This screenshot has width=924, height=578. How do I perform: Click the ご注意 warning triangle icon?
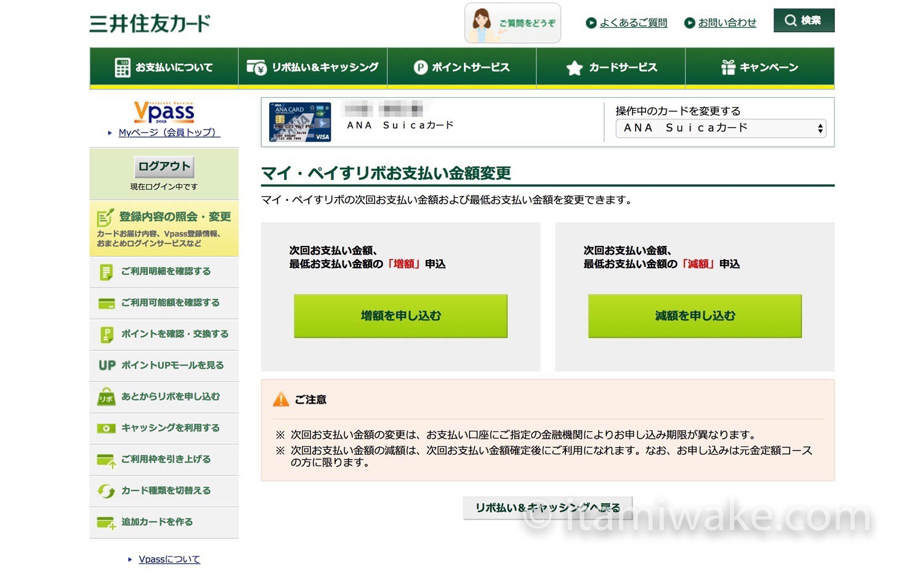(281, 399)
